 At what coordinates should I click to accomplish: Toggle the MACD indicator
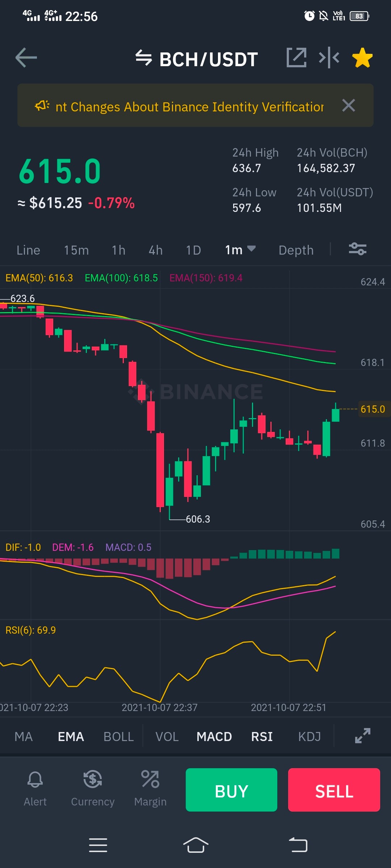pos(214,737)
